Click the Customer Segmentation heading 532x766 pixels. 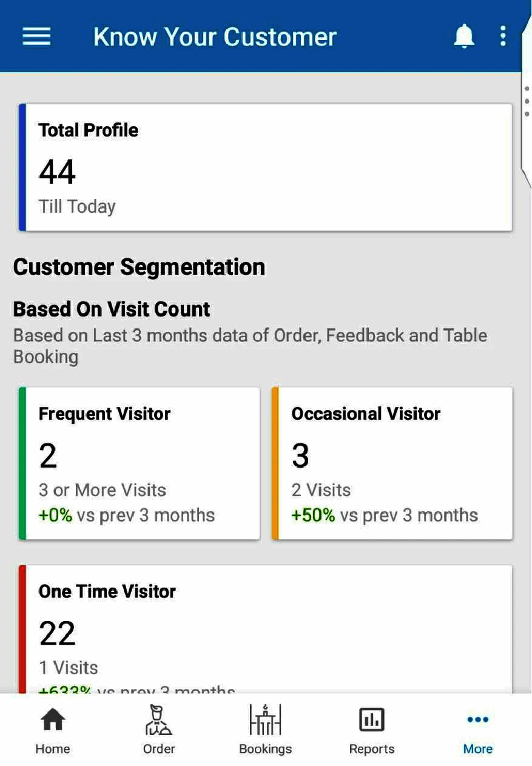(x=139, y=267)
